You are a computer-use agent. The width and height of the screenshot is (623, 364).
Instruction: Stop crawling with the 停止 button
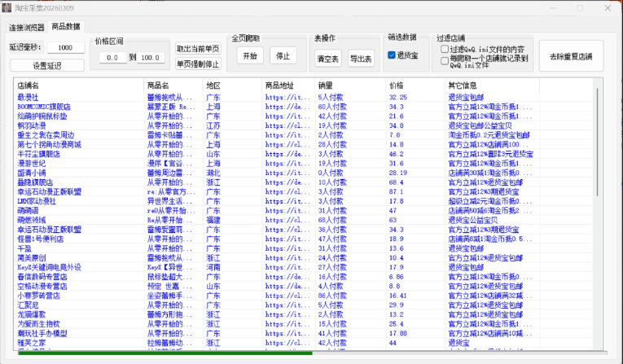click(282, 56)
